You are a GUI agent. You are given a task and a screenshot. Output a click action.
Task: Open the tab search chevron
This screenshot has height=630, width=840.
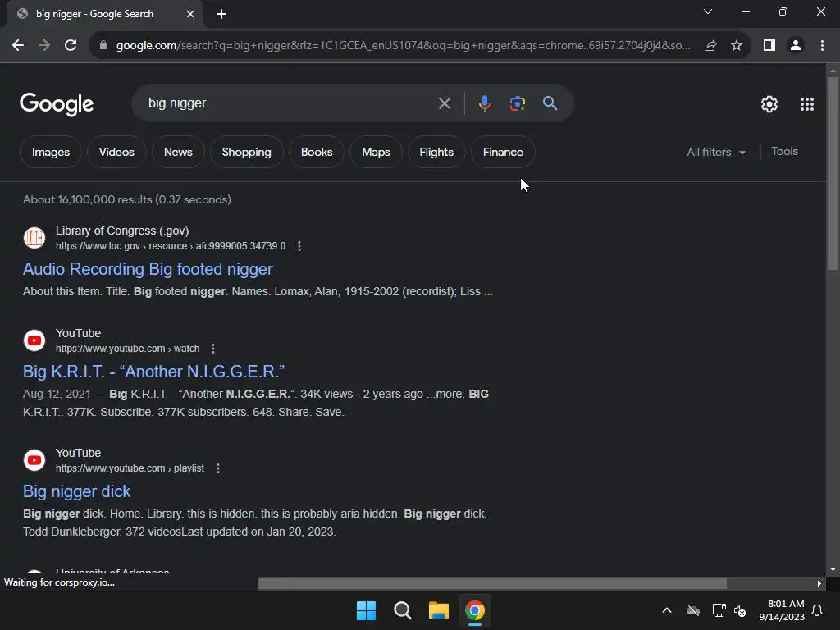708,11
